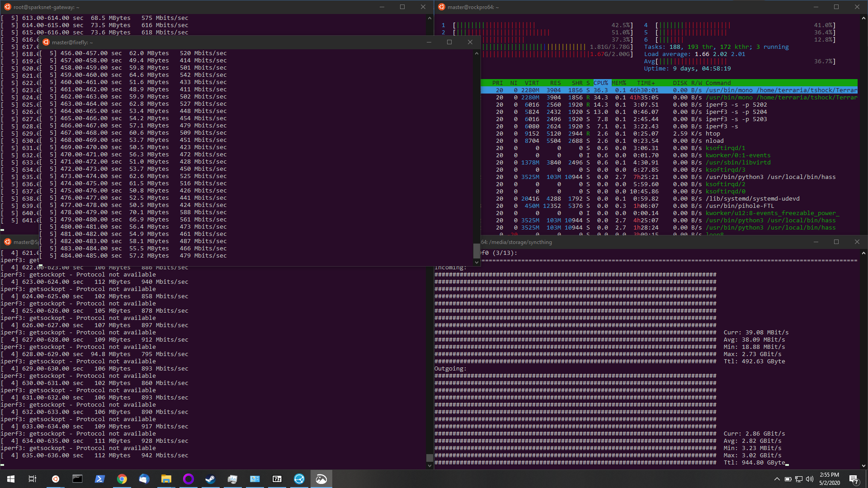Open Thunderbird mail from the taskbar

pyautogui.click(x=144, y=479)
